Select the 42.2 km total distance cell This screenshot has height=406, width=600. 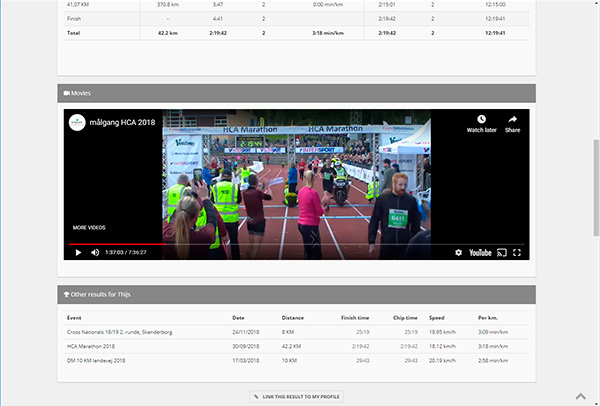tap(168, 33)
